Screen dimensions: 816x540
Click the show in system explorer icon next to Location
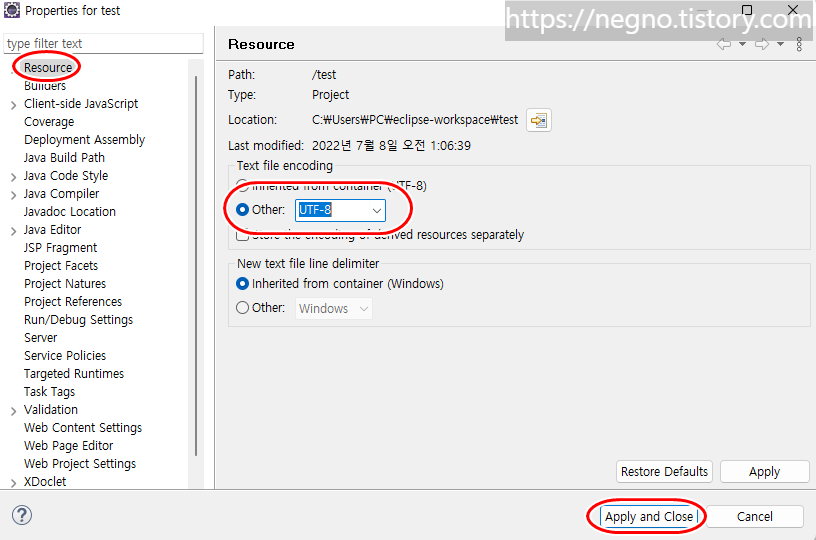[539, 120]
